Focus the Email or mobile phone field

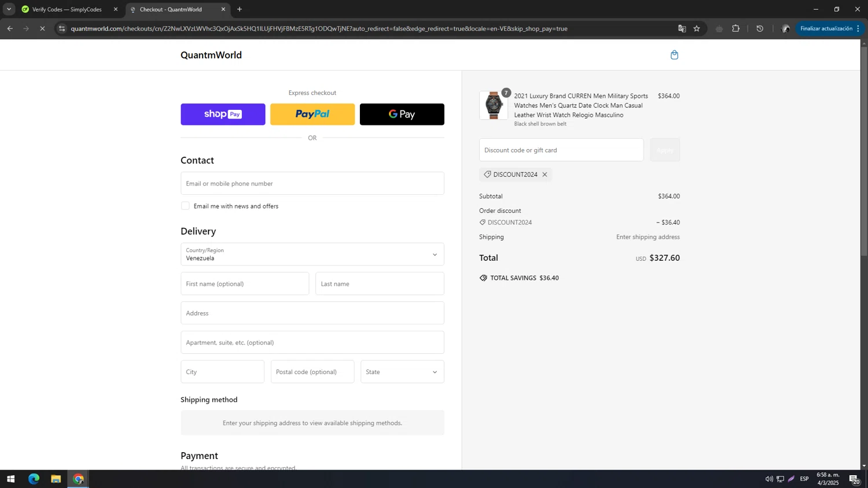[312, 183]
